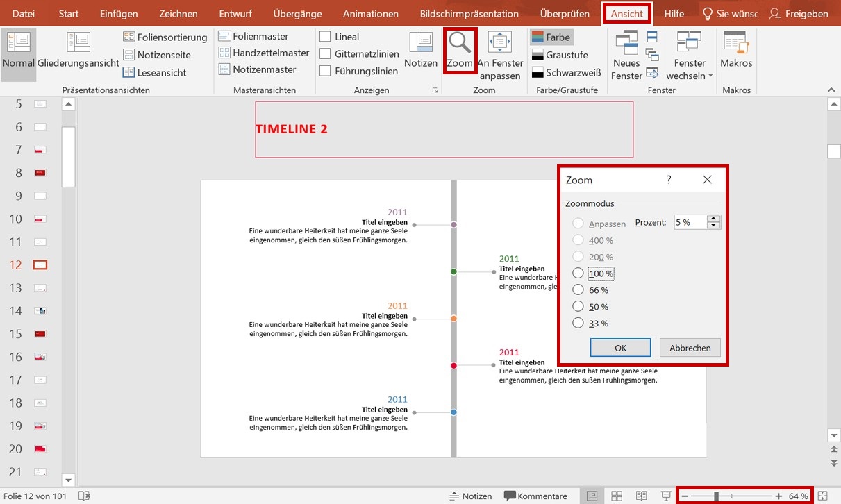The width and height of the screenshot is (841, 504).
Task: Select 400 % zoom radio button
Action: 578,240
